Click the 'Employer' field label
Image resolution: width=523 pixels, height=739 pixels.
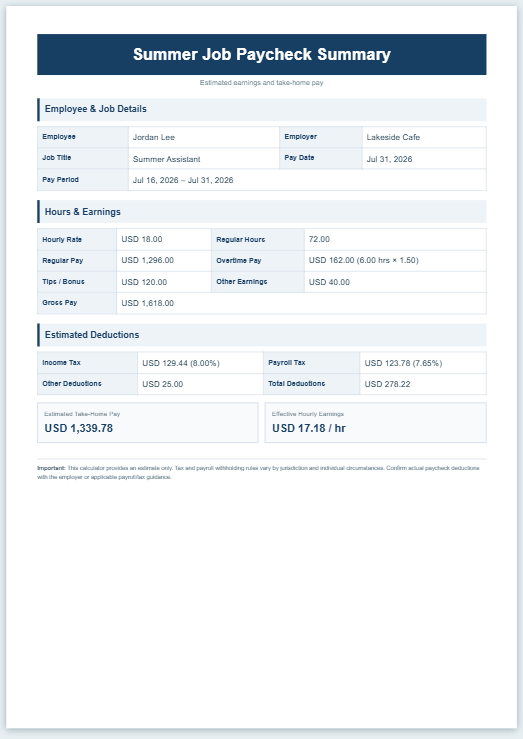click(301, 137)
